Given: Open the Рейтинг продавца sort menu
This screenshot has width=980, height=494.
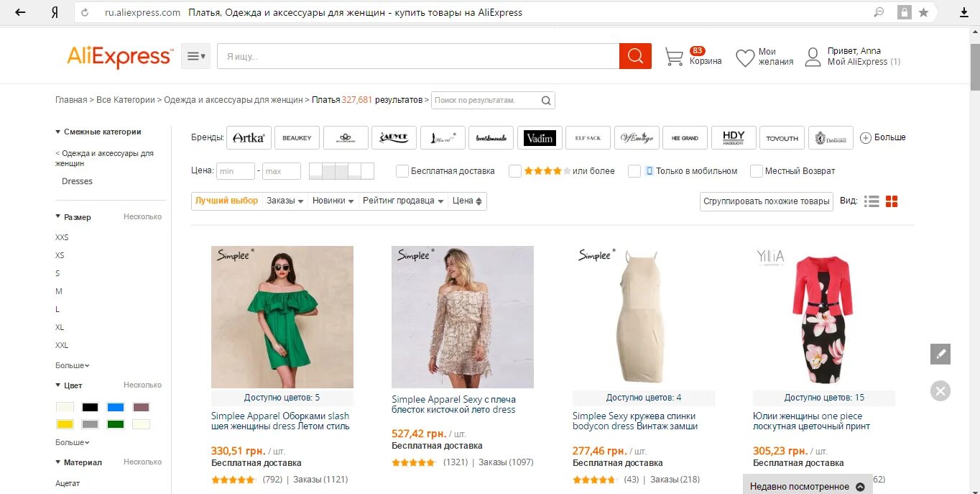Looking at the screenshot, I should [402, 201].
